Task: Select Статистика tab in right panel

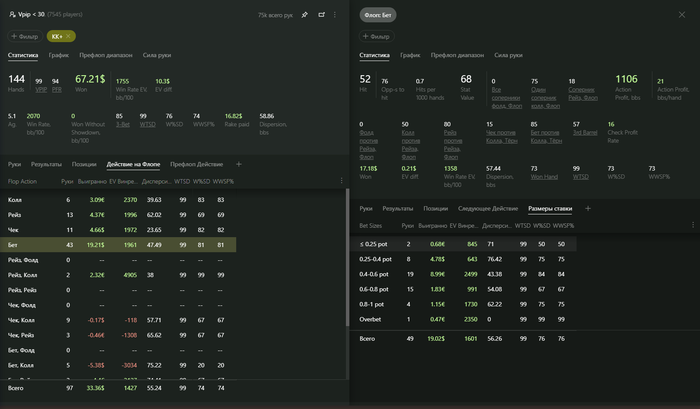Action: pos(374,55)
